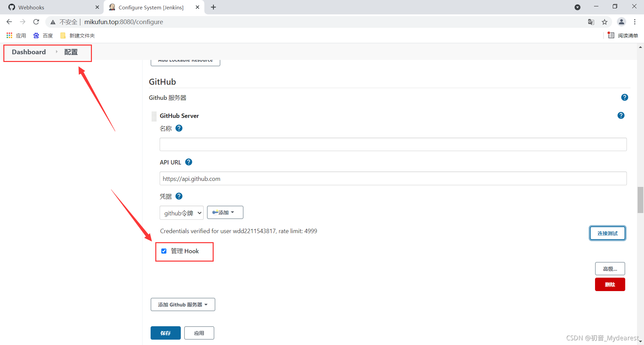Grab the GitHub Server drag handle

pos(154,116)
